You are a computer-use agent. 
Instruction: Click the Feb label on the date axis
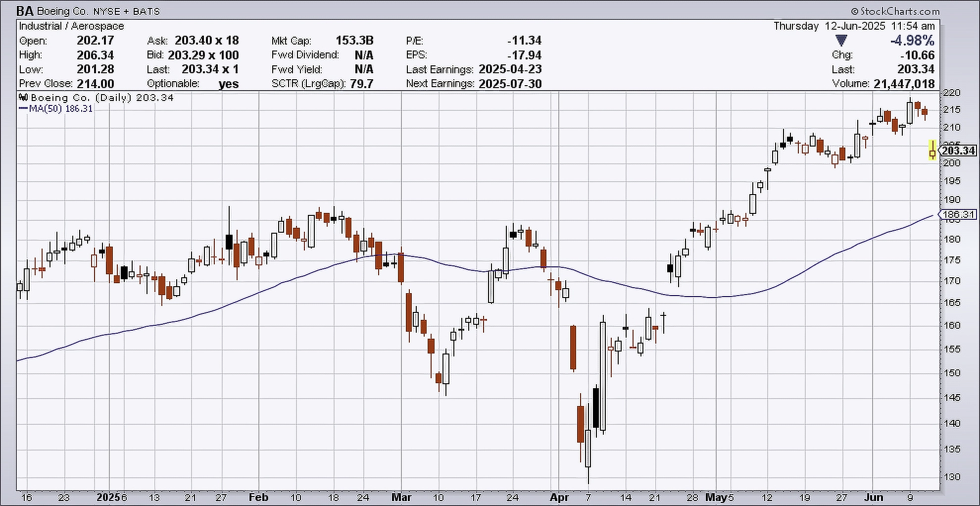(258, 497)
